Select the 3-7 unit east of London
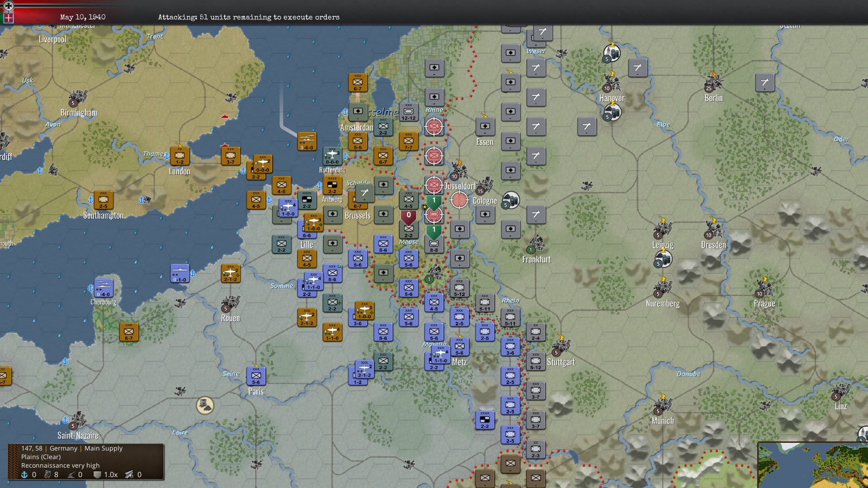 (231, 156)
